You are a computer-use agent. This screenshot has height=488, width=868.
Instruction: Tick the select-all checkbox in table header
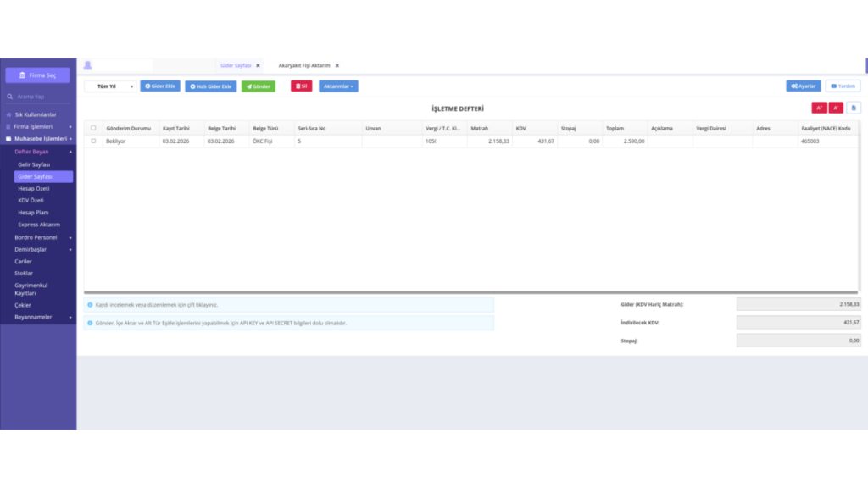click(x=93, y=128)
